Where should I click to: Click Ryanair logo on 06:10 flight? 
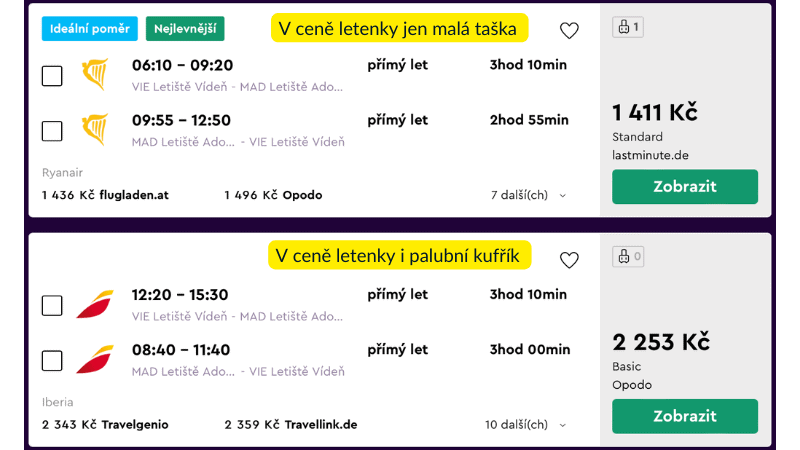pyautogui.click(x=95, y=74)
